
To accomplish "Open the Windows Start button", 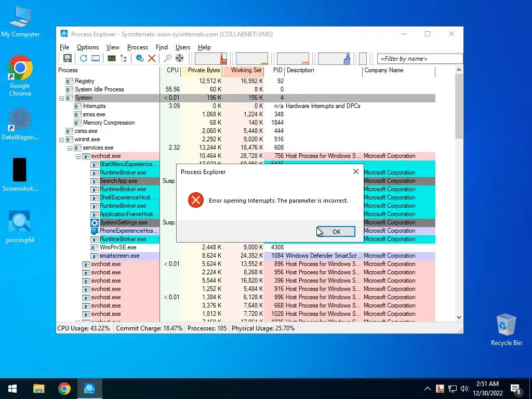I will (12, 389).
